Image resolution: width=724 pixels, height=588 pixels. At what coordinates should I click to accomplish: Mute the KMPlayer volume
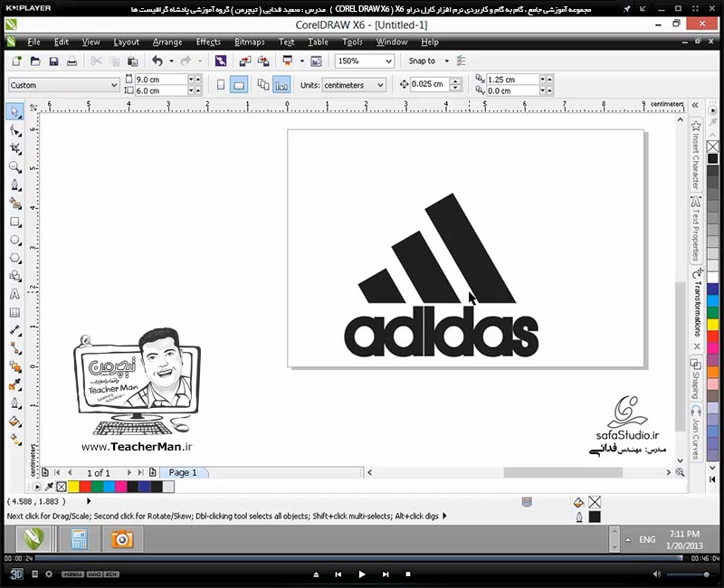(x=657, y=574)
